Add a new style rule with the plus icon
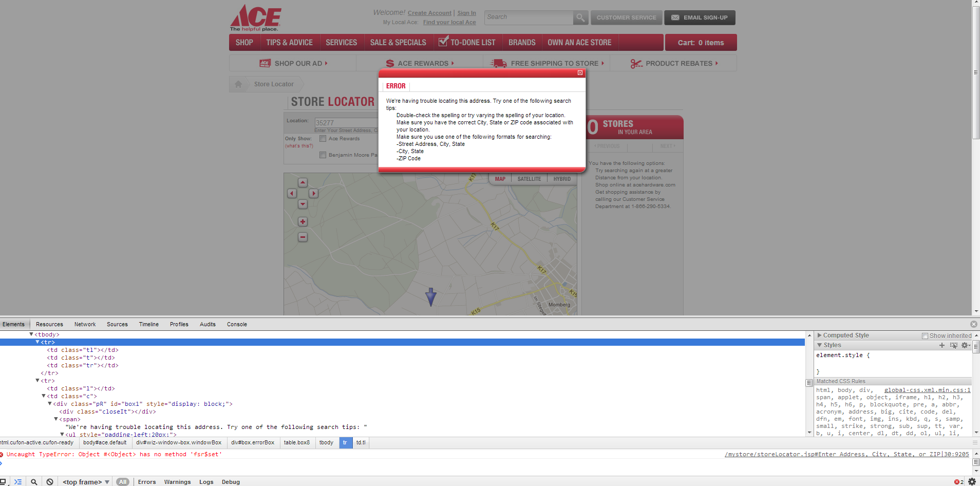980x486 pixels. 942,345
